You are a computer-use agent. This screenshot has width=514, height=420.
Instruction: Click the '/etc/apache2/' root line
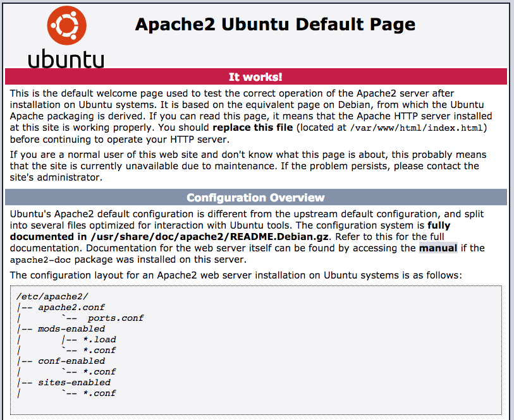coord(52,297)
